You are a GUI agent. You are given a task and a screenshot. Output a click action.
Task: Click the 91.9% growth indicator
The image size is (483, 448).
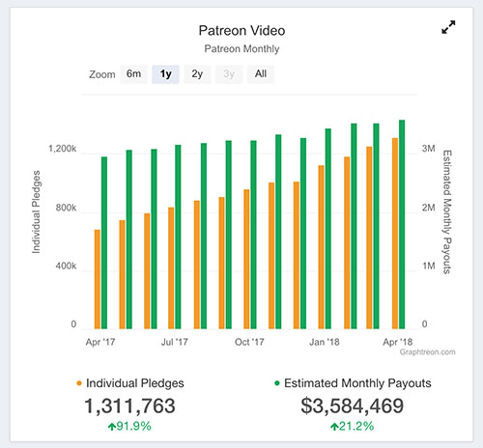(129, 427)
